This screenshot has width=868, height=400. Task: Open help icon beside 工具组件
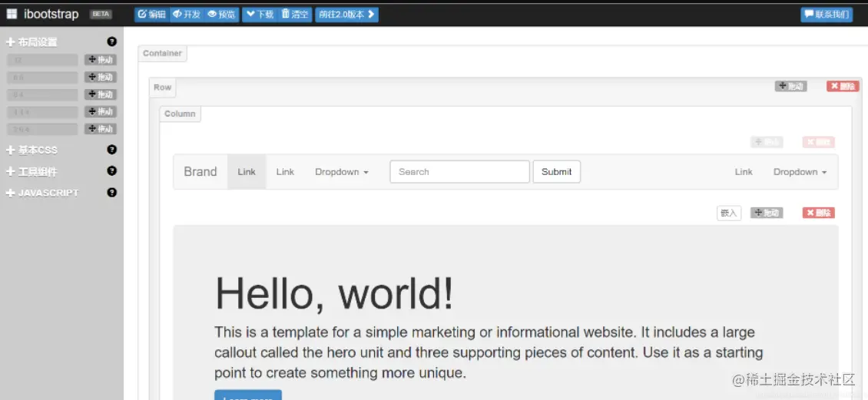(x=112, y=171)
